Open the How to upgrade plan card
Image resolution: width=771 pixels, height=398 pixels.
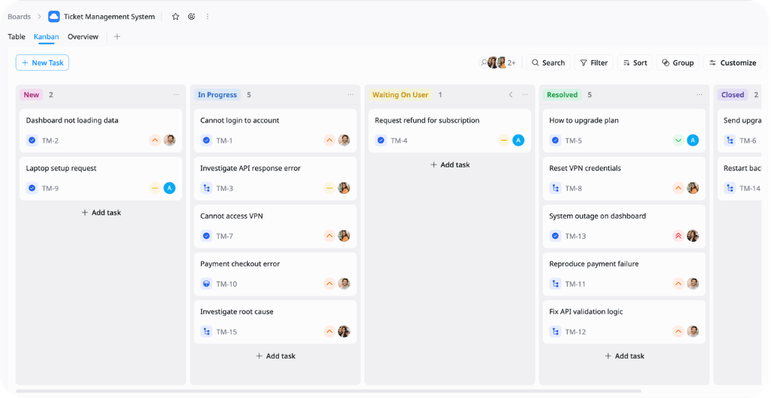click(x=624, y=130)
